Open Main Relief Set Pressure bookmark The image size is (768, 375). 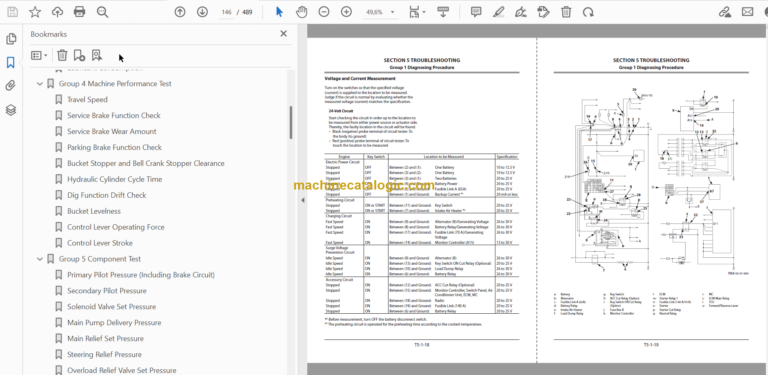105,339
